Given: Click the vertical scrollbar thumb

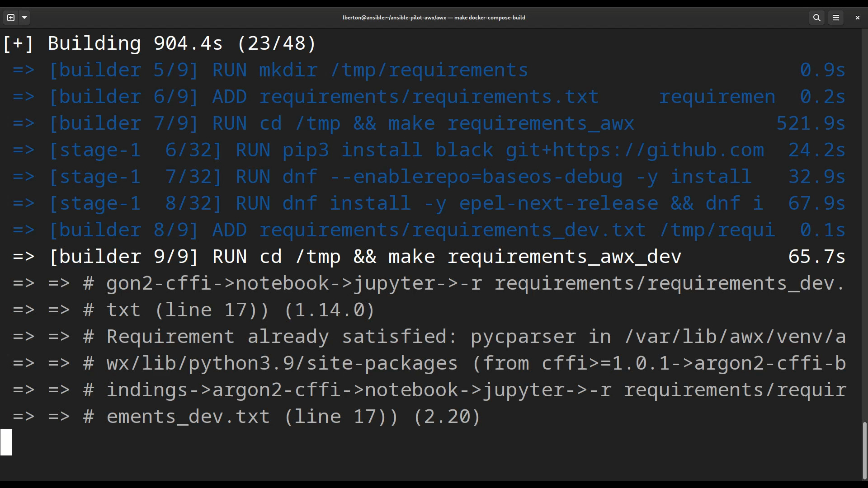Looking at the screenshot, I should [x=865, y=450].
